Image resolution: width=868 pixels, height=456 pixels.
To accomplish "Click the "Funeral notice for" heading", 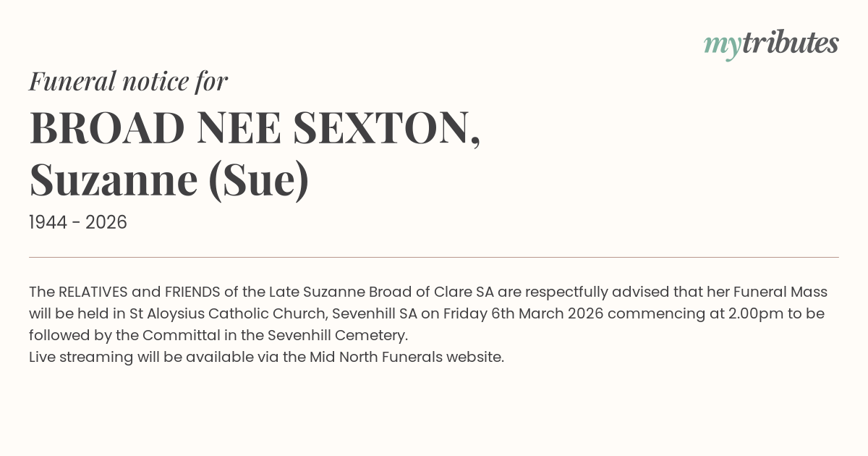I will [x=128, y=81].
